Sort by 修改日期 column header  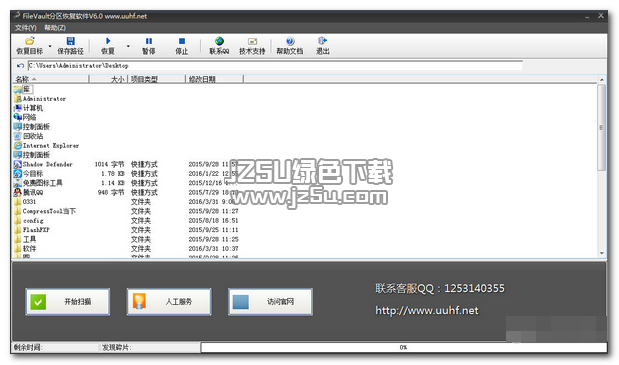pyautogui.click(x=214, y=79)
